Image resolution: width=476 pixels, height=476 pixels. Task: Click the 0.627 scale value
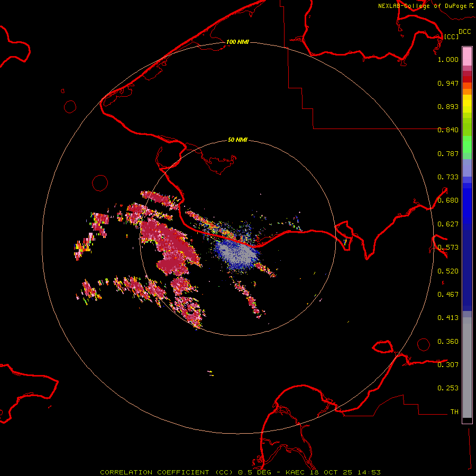coord(448,224)
